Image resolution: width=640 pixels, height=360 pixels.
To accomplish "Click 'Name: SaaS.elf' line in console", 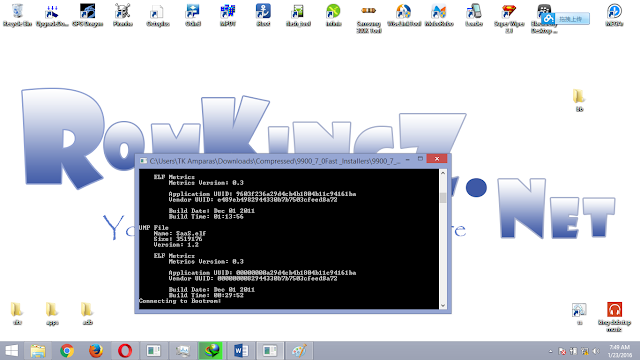I will (180, 233).
